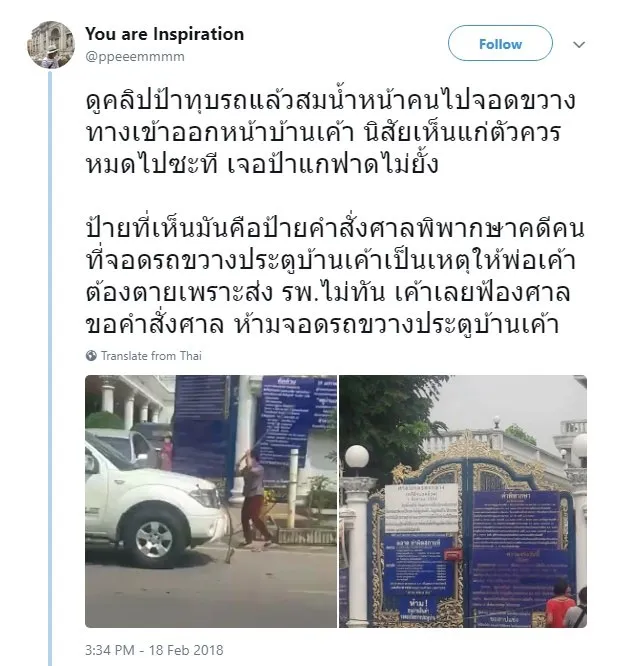Click the person in red shirt in right photo

560,603
